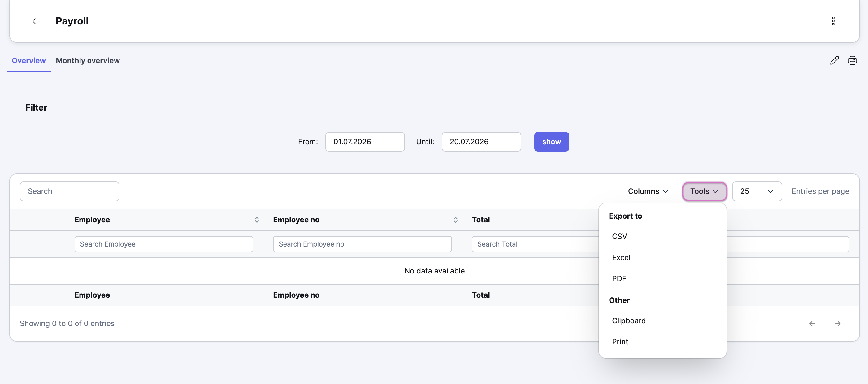Click the Payroll page title
Viewport: 868px width, 384px height.
[x=72, y=21]
